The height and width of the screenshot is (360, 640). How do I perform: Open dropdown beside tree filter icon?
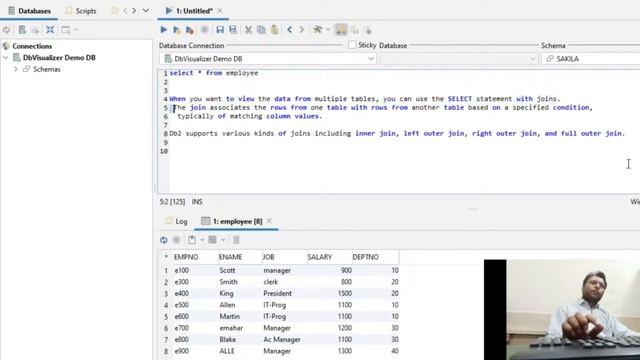[76, 30]
